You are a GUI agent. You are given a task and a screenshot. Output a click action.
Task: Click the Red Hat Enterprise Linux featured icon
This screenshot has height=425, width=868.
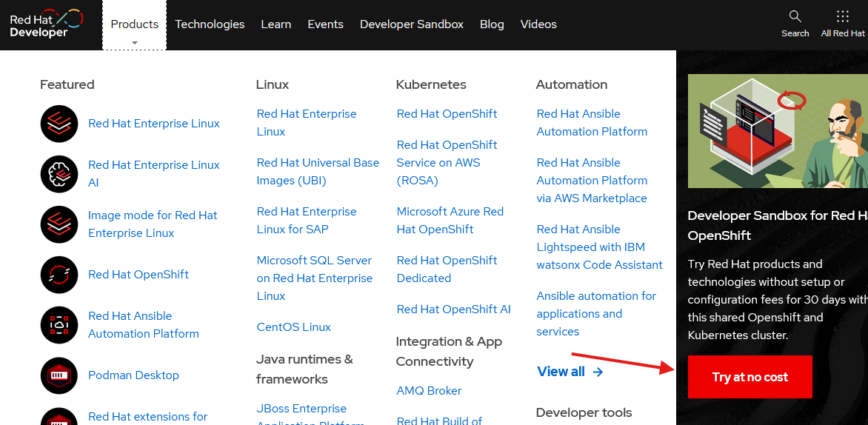pos(59,124)
